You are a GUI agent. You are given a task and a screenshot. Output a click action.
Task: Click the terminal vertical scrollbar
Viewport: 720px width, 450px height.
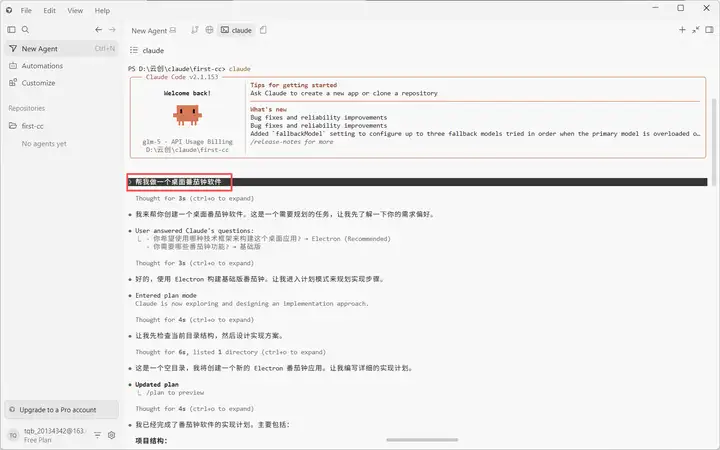click(x=714, y=142)
